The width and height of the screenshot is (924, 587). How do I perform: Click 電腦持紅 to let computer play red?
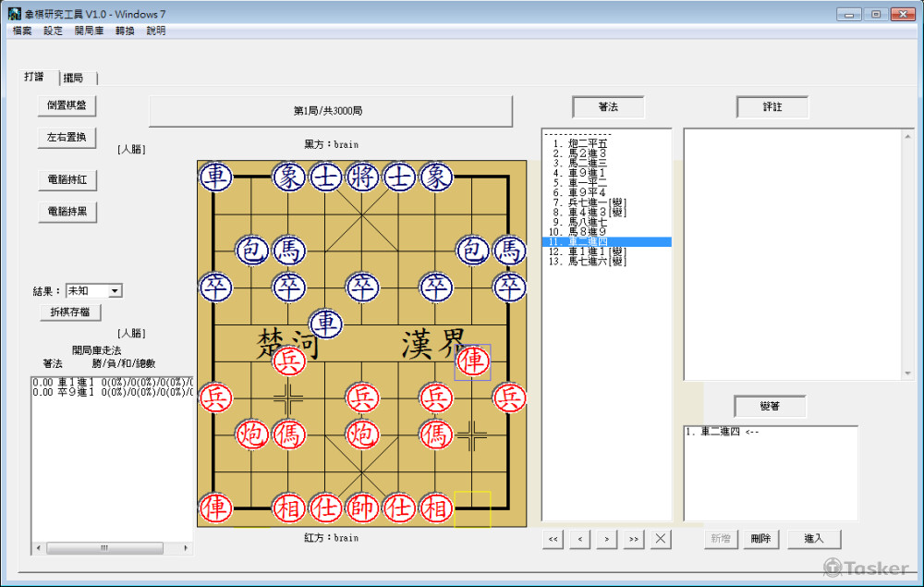point(66,179)
